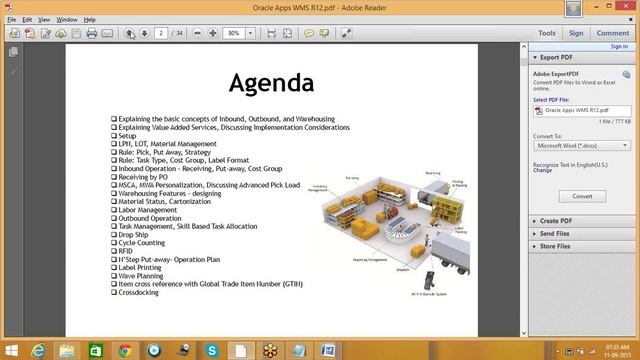Click the Sign In link
This screenshot has width=640, height=360.
tap(619, 47)
